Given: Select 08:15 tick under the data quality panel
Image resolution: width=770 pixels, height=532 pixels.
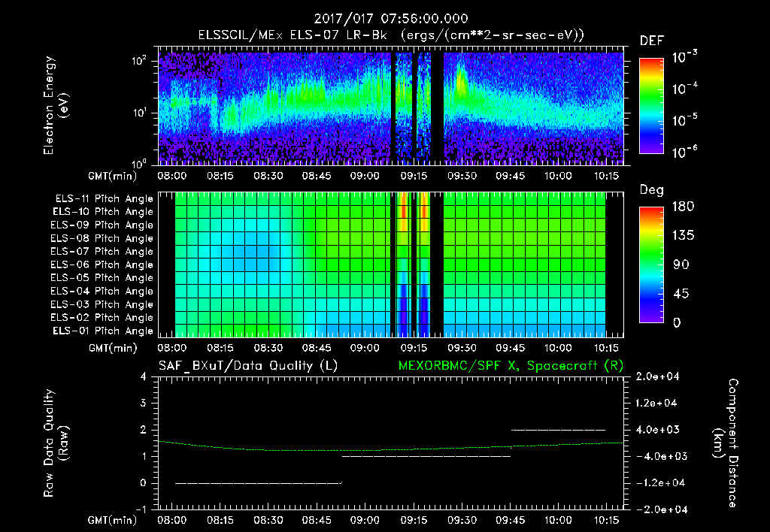Looking at the screenshot, I should [x=220, y=520].
